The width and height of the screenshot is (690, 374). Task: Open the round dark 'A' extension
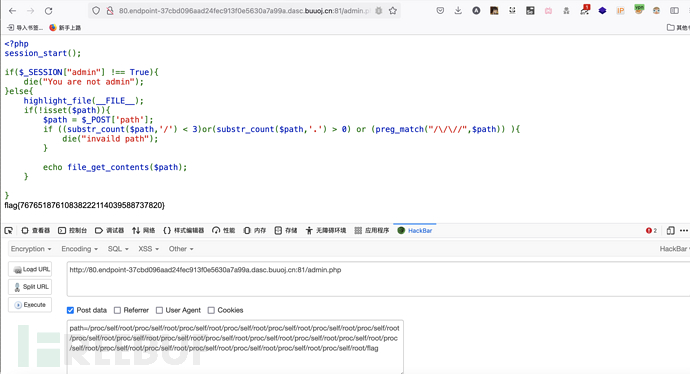coord(476,11)
